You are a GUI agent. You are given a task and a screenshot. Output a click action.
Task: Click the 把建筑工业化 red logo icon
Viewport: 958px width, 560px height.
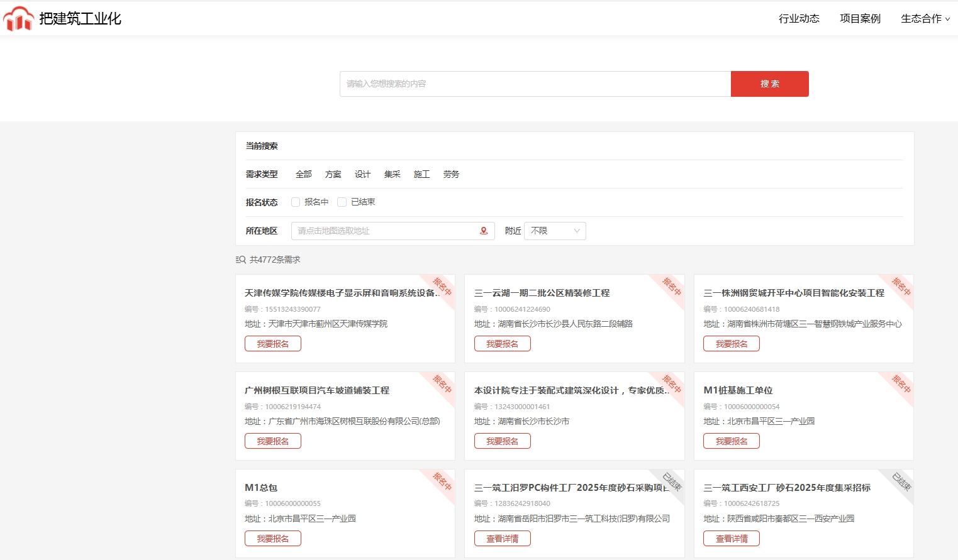point(18,19)
